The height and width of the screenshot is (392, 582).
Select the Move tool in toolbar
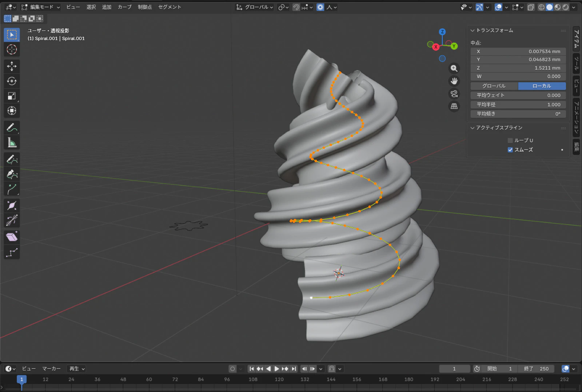[12, 66]
